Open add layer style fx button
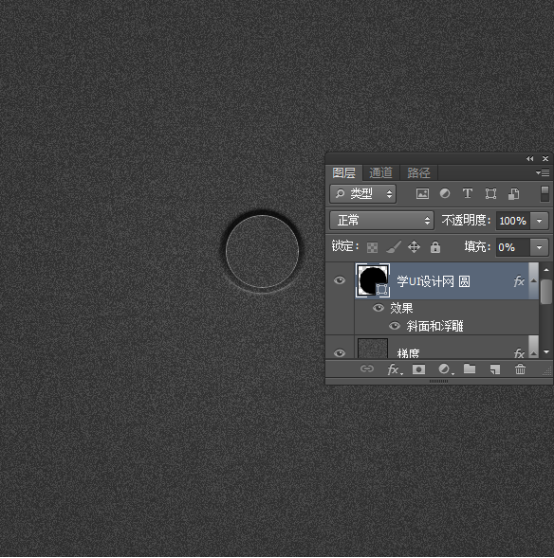 (x=395, y=369)
